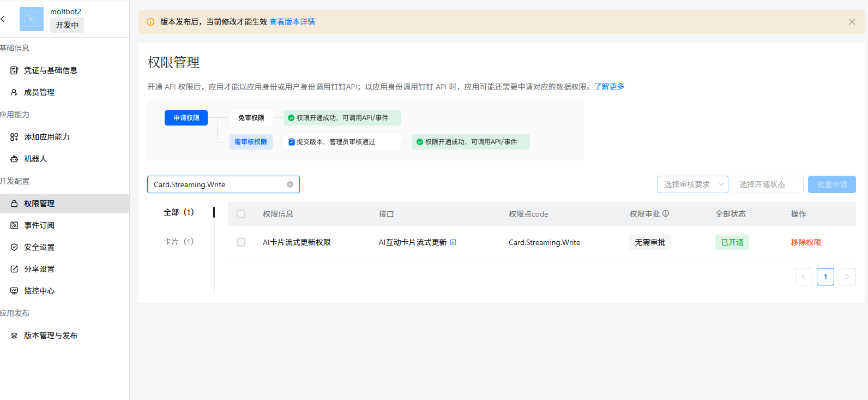Open the 查看版本详情 link
Screen dimensions: 868x400
[x=292, y=22]
